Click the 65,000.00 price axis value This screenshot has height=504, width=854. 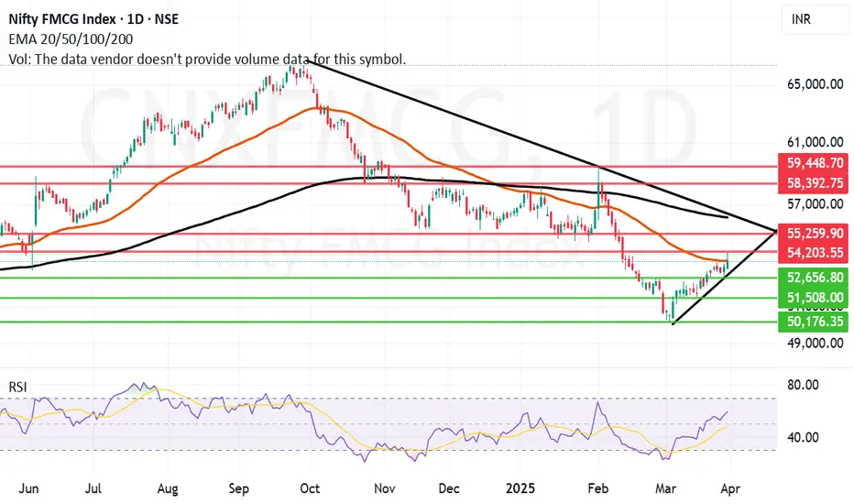815,84
